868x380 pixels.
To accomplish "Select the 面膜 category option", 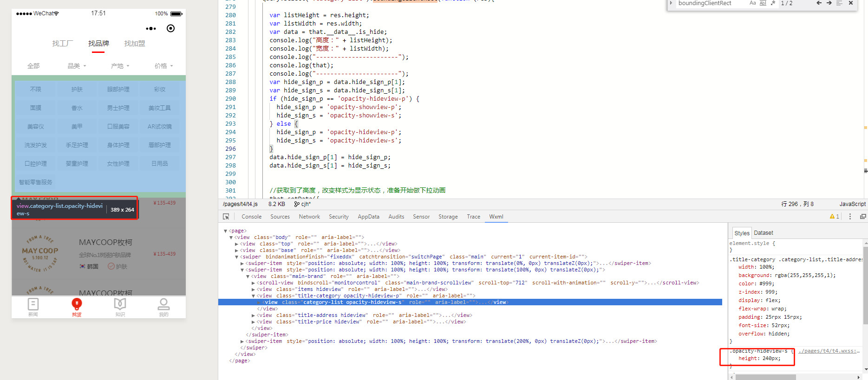I will 36,108.
